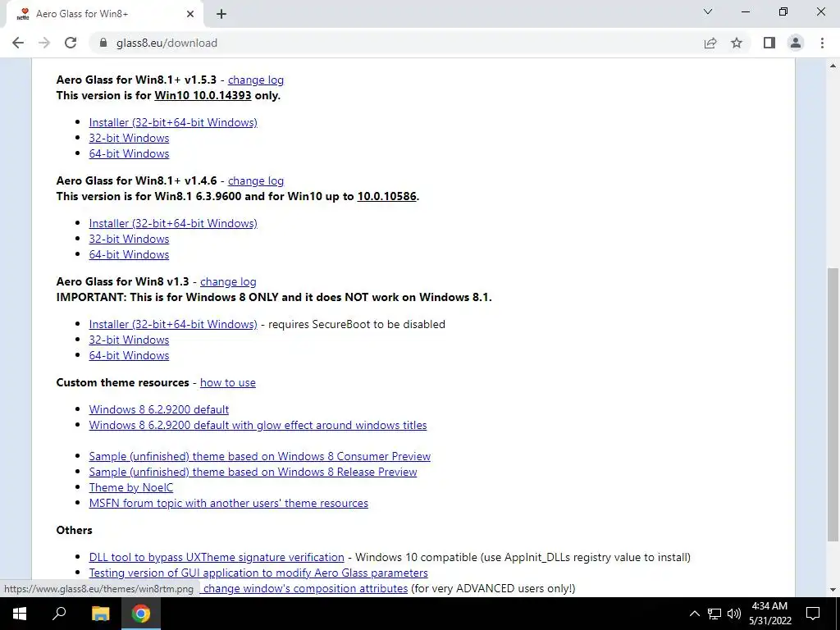Open Chrome three-dot menu
Image resolution: width=840 pixels, height=630 pixels.
click(822, 43)
